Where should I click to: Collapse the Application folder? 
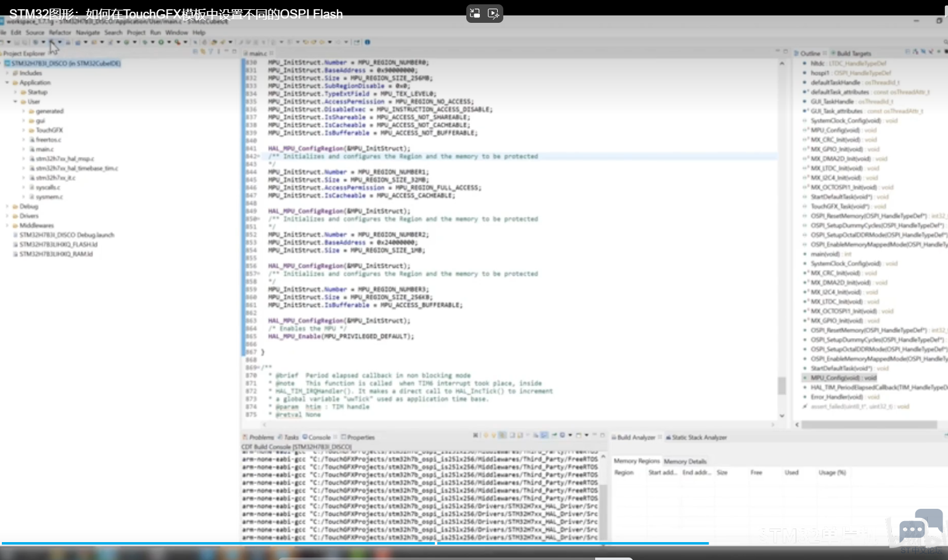click(x=7, y=83)
